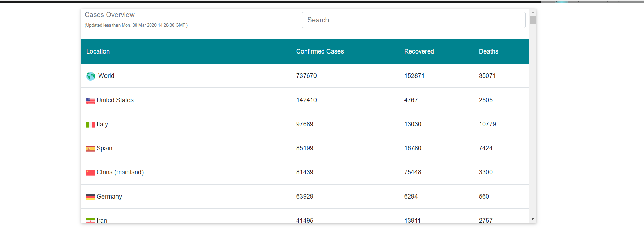
Task: Click China recovered value 75448
Action: pos(413,172)
